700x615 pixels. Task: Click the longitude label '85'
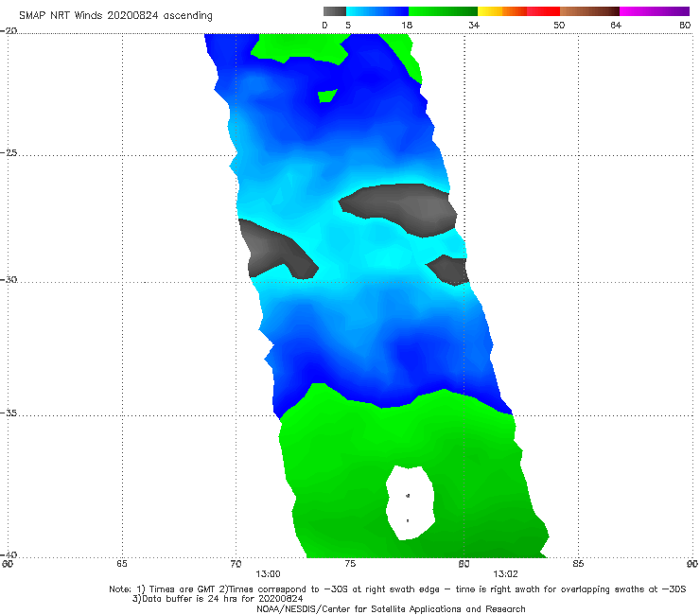click(578, 564)
